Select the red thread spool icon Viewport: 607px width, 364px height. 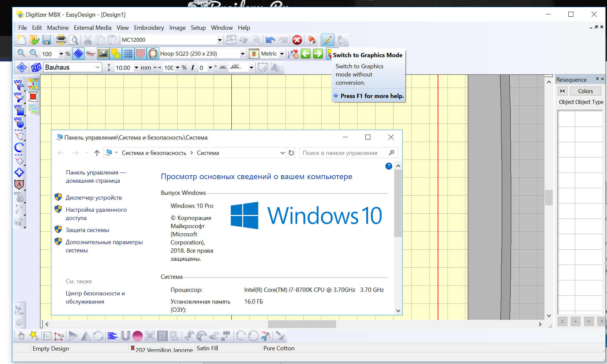[x=33, y=97]
